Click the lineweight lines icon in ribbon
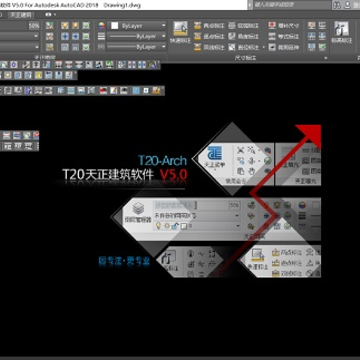Image resolution: width=360 pixels, height=360 pixels. pos(101,36)
